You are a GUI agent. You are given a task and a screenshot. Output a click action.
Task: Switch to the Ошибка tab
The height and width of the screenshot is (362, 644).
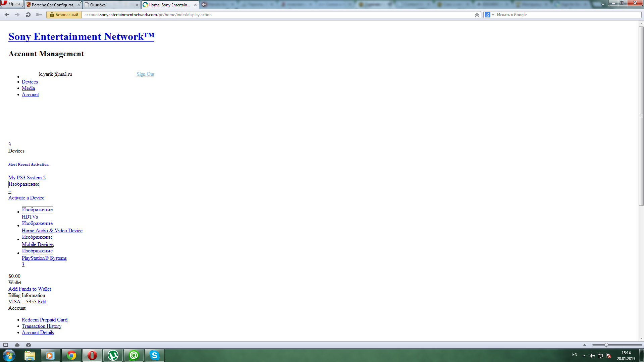[x=111, y=5]
